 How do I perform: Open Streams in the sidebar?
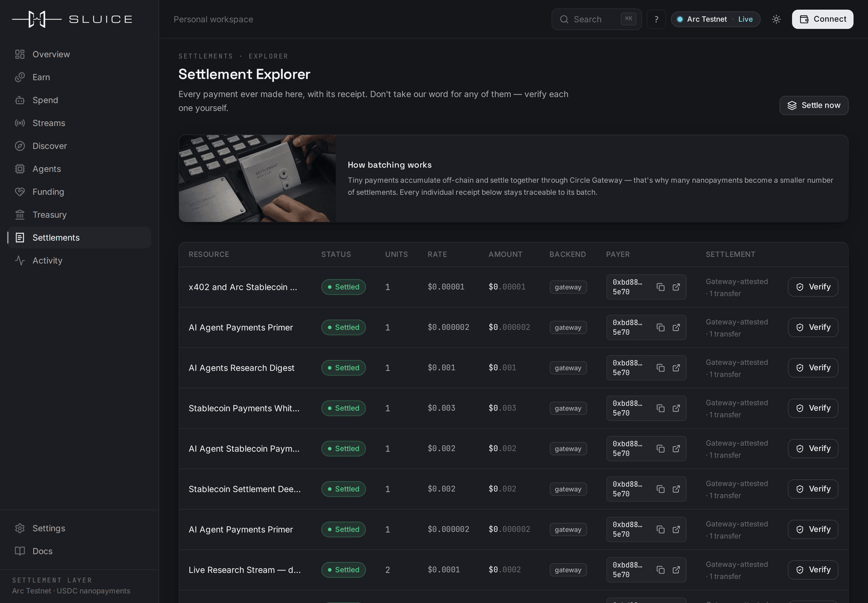pos(79,123)
